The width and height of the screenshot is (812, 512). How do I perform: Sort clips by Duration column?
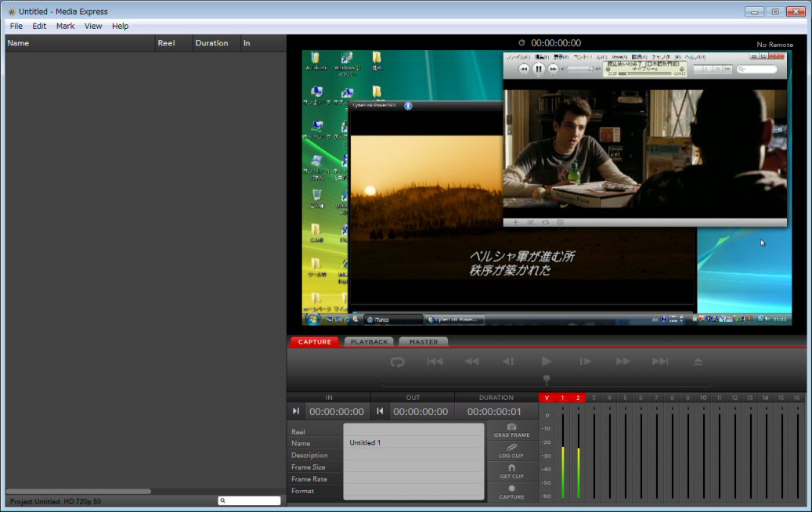click(x=216, y=43)
